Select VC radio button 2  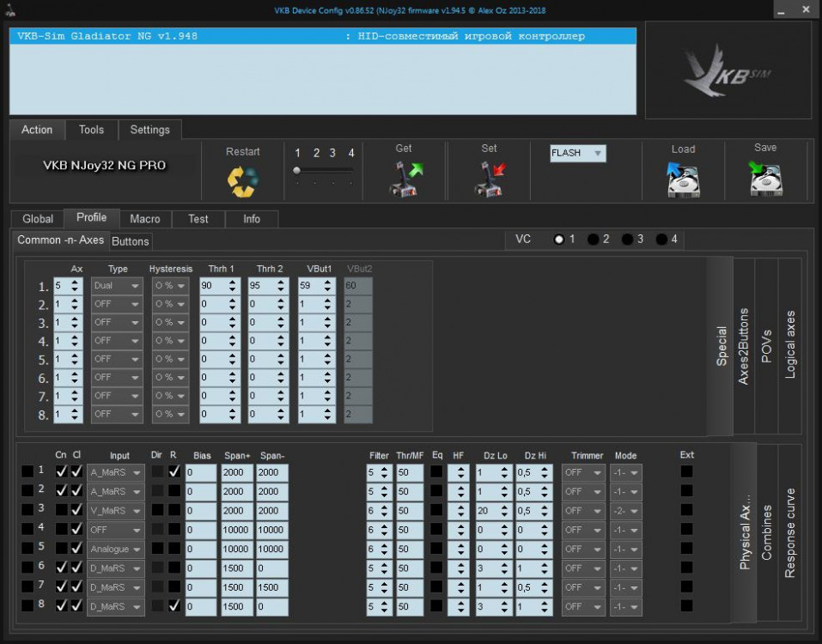point(594,240)
